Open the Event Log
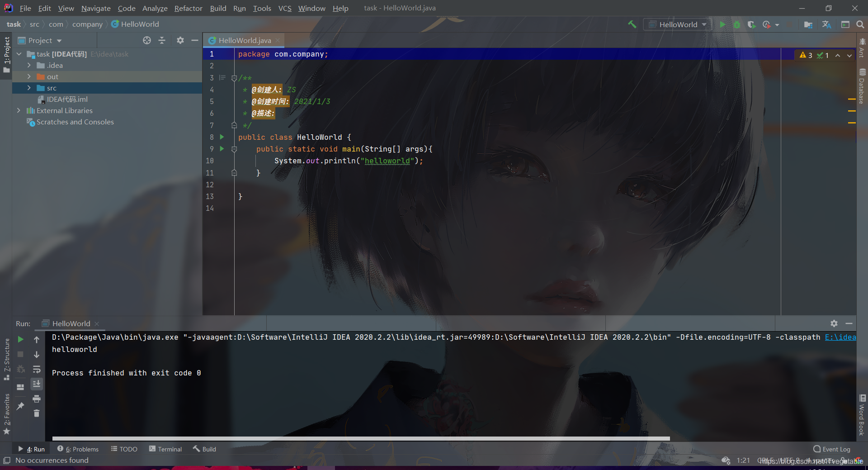This screenshot has height=470, width=868. (832, 449)
